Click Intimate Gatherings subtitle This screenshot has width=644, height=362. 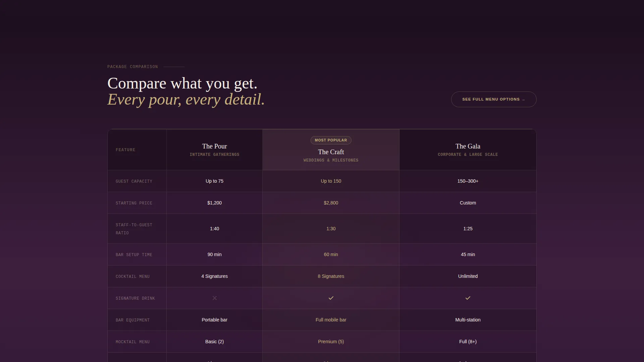click(215, 155)
